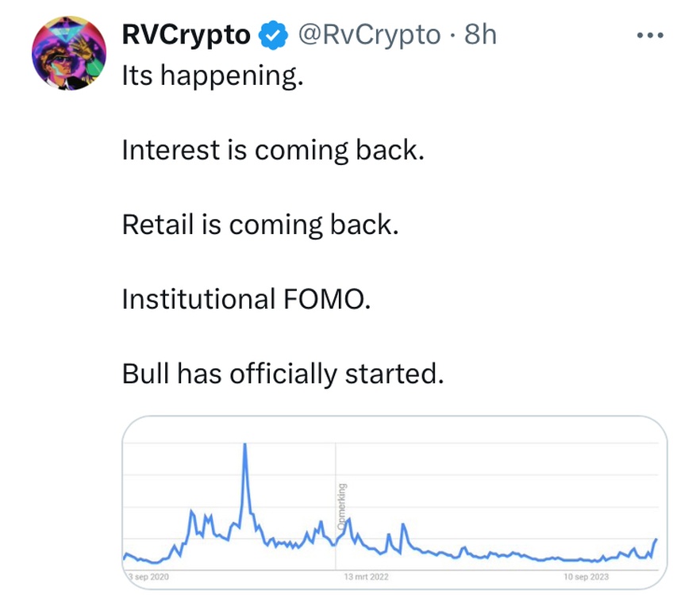Click the blue verified checkmark badge
Screen dimensions: 700x595
click(273, 35)
